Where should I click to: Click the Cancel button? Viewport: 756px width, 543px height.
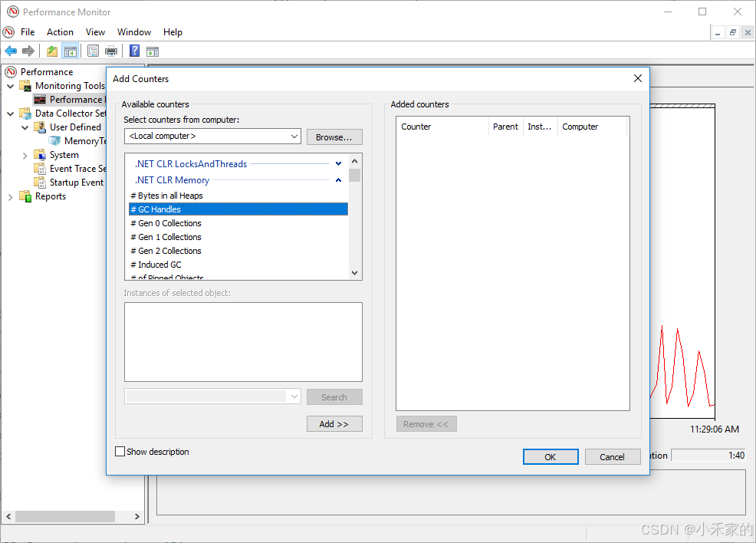click(x=613, y=456)
